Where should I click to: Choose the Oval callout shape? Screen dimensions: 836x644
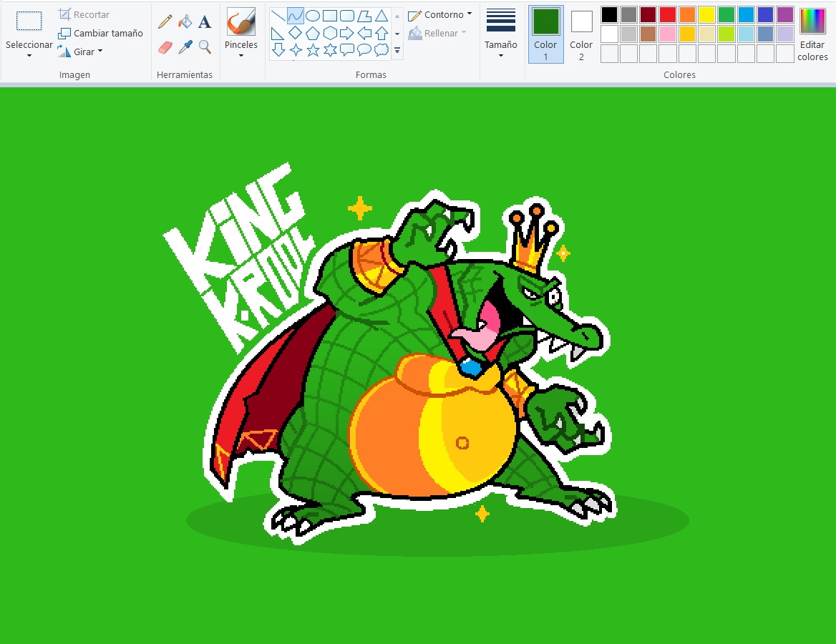coord(364,50)
